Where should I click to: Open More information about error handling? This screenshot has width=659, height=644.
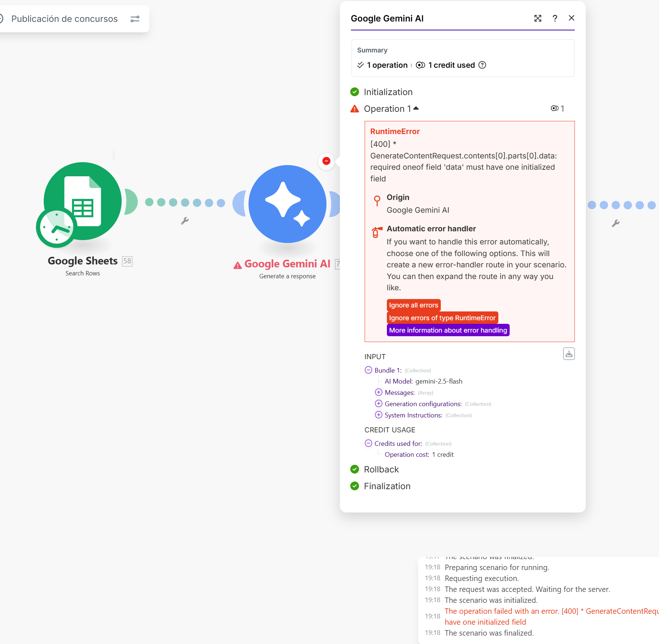click(448, 330)
